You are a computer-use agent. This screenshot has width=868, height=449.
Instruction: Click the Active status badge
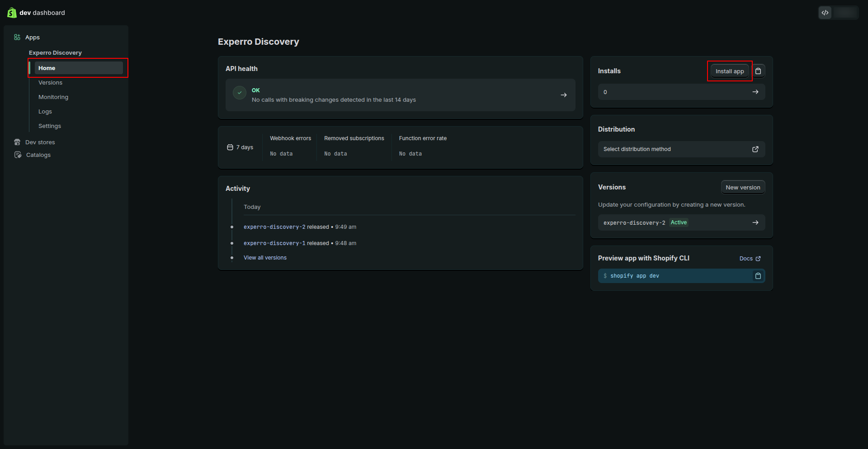pyautogui.click(x=679, y=222)
